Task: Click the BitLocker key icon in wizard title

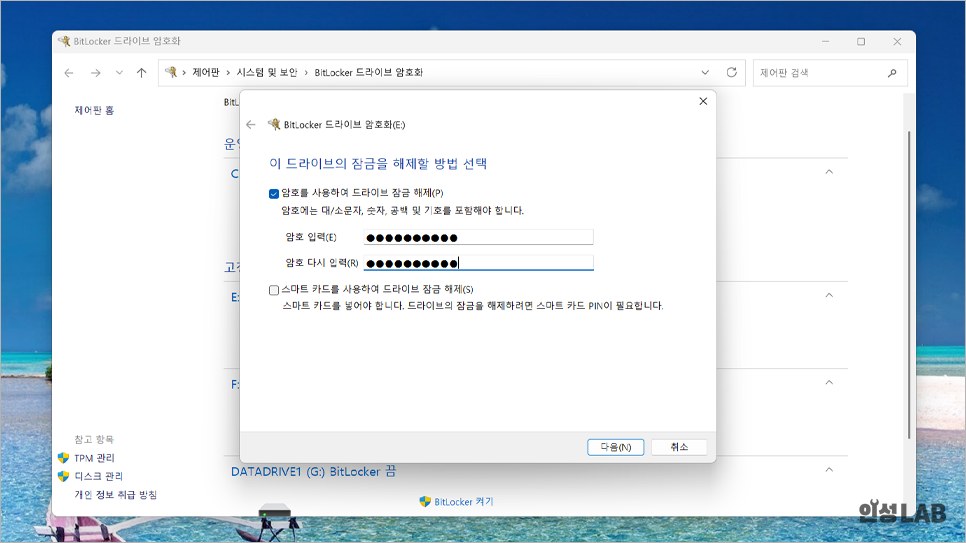Action: point(274,124)
